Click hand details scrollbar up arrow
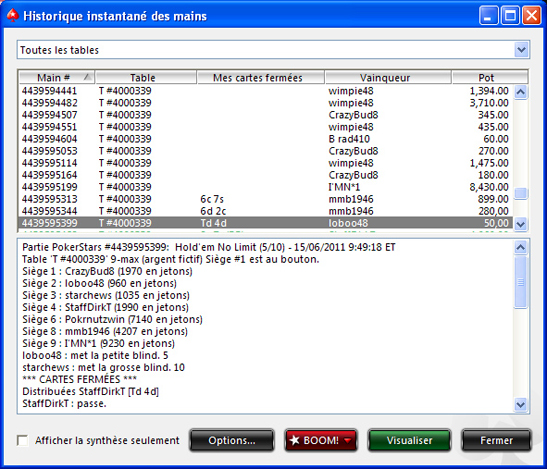The height and width of the screenshot is (469, 547). coord(520,247)
